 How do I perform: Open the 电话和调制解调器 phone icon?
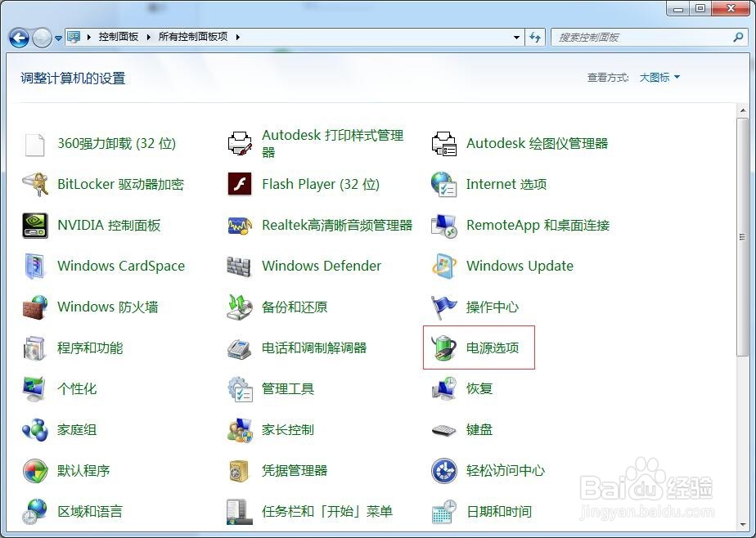240,348
